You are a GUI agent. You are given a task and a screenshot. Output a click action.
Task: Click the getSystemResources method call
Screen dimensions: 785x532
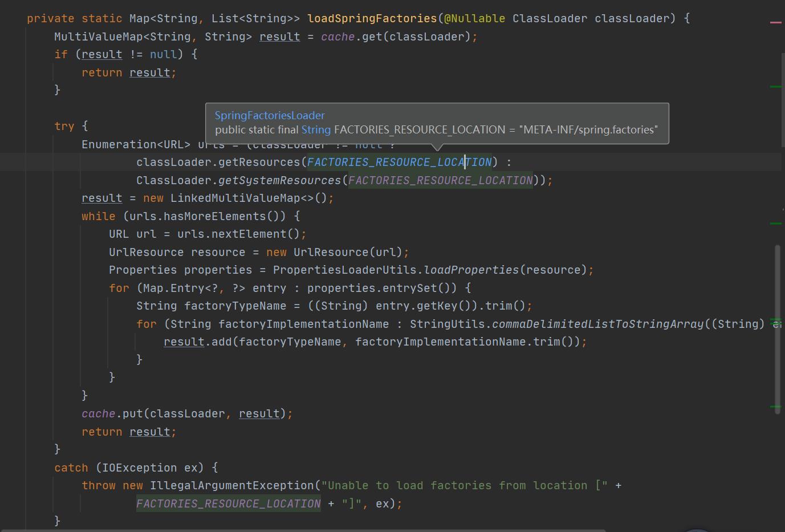point(280,181)
